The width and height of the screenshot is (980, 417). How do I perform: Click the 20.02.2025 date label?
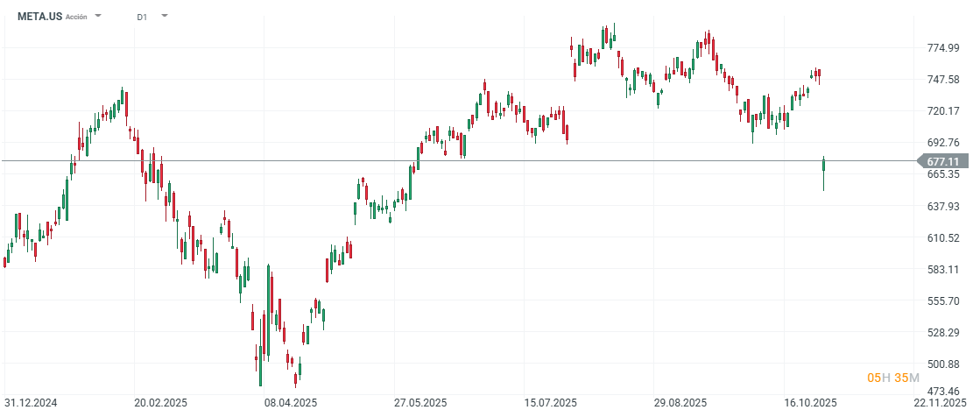point(159,403)
